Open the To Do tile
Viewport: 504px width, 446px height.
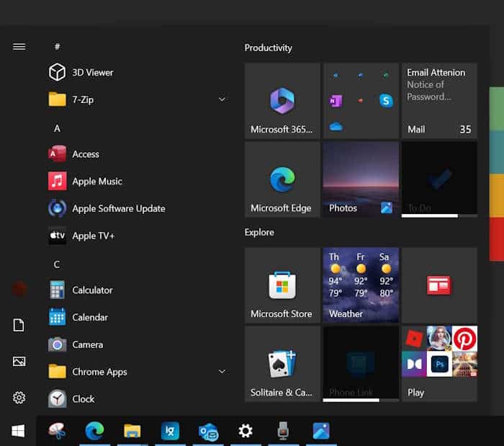pyautogui.click(x=439, y=179)
